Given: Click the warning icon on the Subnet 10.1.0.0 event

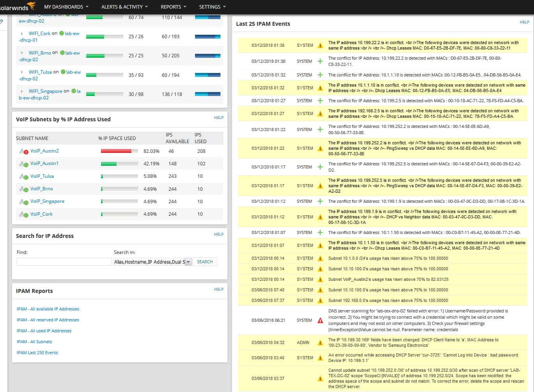Looking at the screenshot, I should tap(320, 258).
